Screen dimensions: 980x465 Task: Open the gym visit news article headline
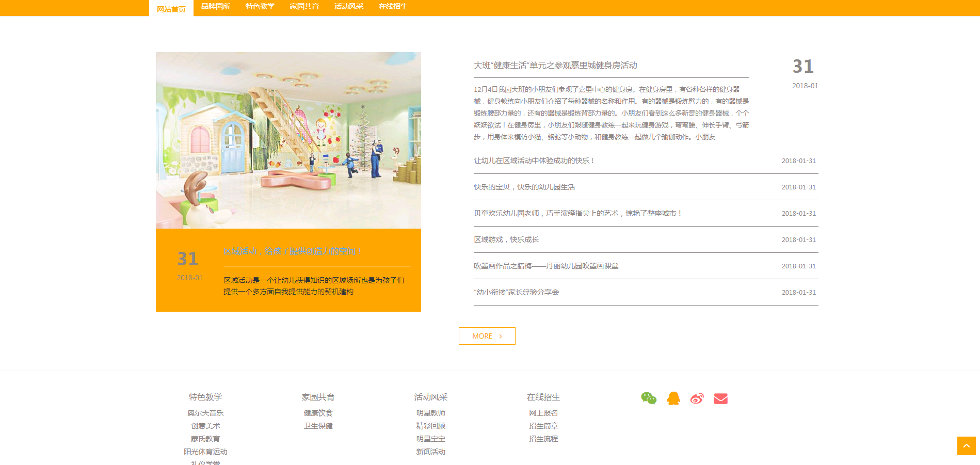coord(555,65)
